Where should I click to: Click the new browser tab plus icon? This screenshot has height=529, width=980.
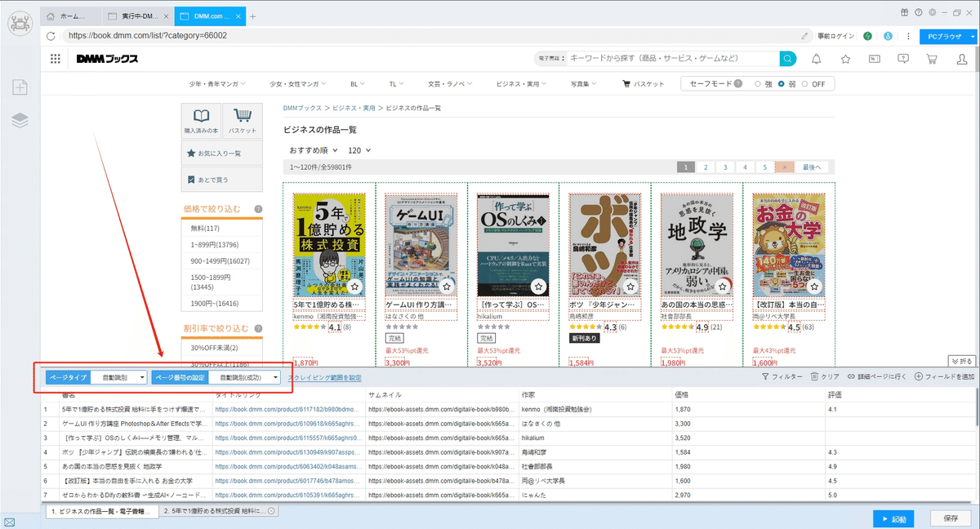click(252, 16)
